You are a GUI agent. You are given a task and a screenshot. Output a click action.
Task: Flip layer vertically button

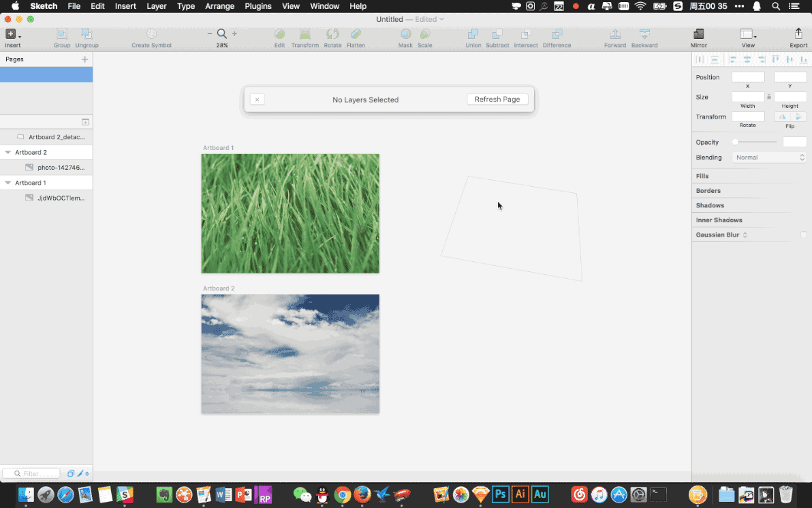(x=798, y=117)
